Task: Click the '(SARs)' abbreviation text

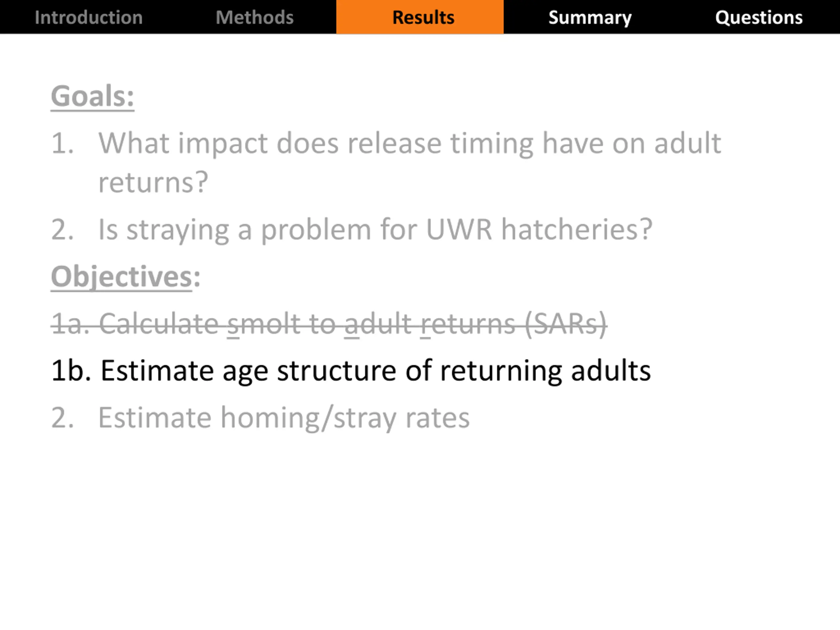Action: [566, 324]
